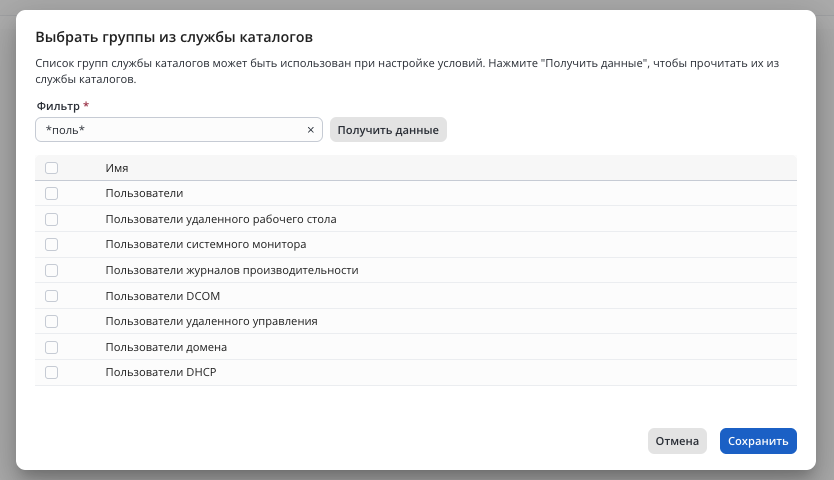Click the Фильтр text input field

[x=170, y=130]
